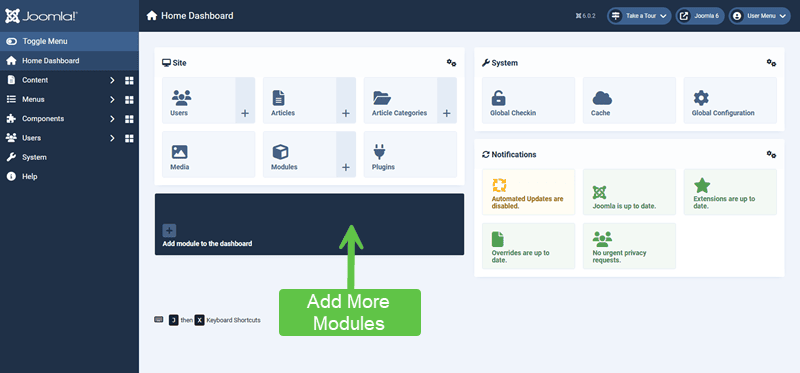Open Home Dashboard in sidebar
800x373 pixels.
click(69, 61)
